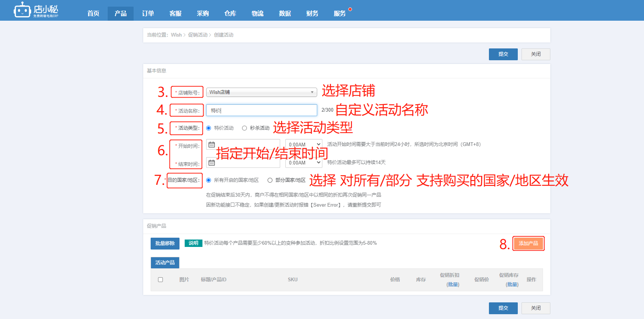Click the orange 添加产品 button
The height and width of the screenshot is (319, 644).
pos(529,244)
